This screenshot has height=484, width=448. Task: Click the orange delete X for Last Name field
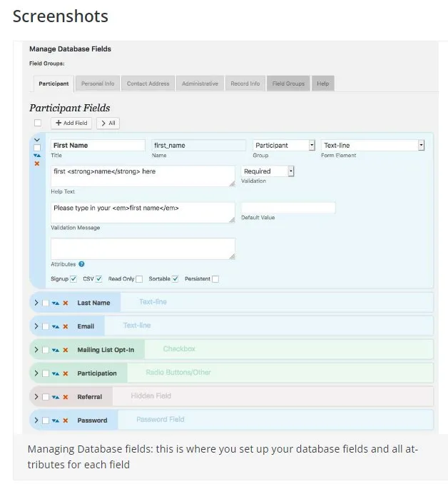[x=66, y=303]
